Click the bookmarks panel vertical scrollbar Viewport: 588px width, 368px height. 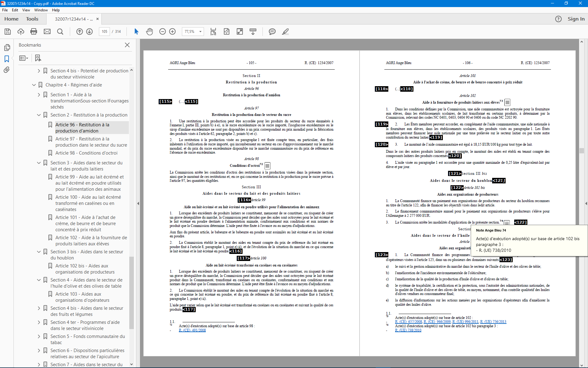point(132,293)
